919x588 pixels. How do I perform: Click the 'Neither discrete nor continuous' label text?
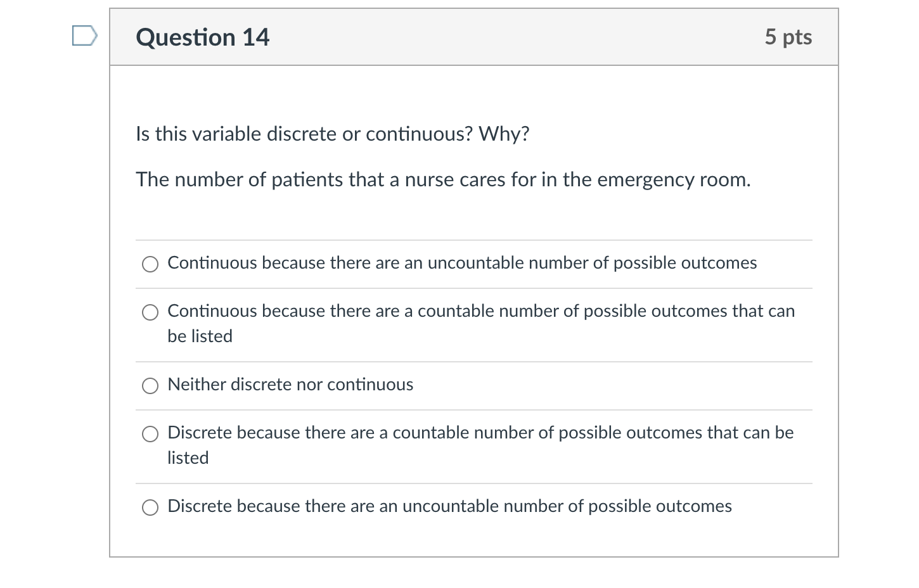[290, 385]
